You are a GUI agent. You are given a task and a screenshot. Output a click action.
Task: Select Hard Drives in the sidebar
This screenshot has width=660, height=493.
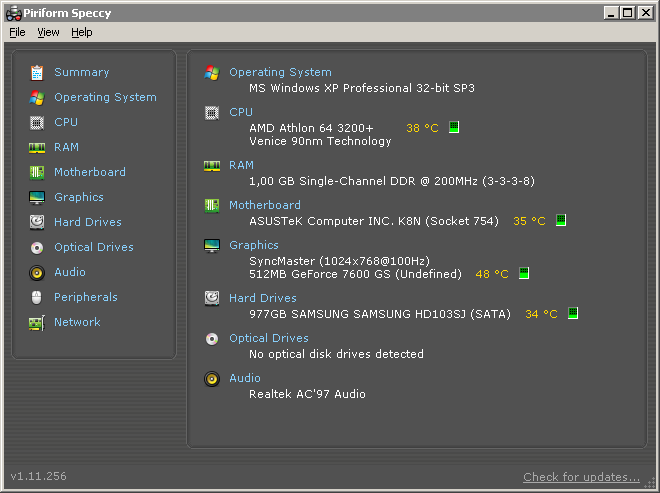tap(88, 222)
